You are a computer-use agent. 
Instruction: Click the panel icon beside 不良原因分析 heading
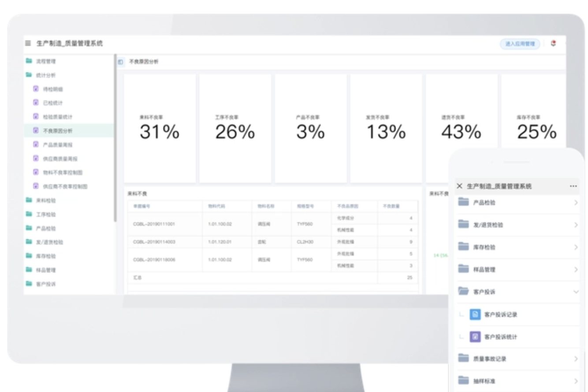(120, 62)
